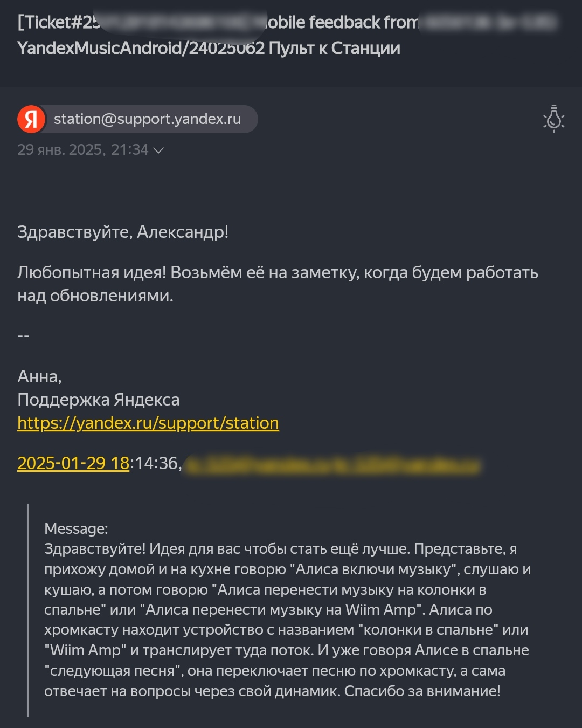Tap the "Поддержка Яндекса" signature line
This screenshot has width=582, height=728.
pos(98,400)
